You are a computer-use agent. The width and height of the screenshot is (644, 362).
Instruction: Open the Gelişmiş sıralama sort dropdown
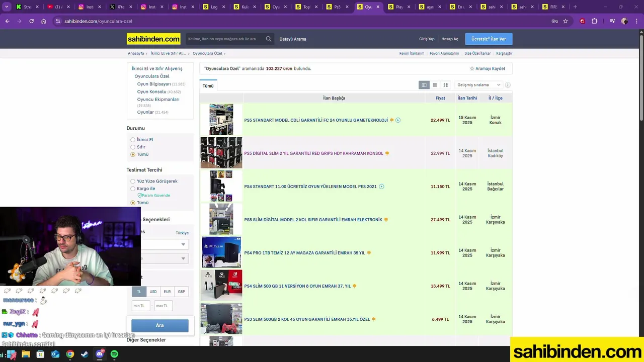478,85
